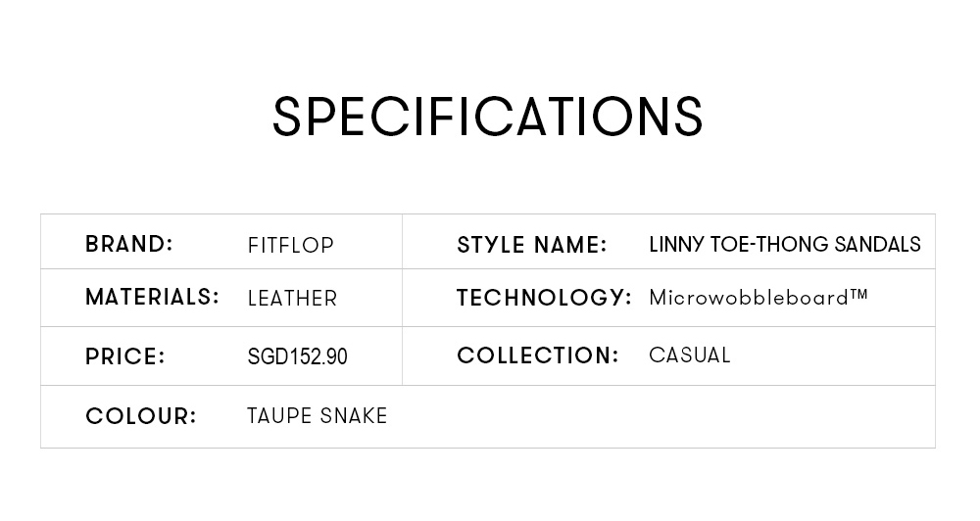Click the Microwobbleboard technology value
Screen dimensions: 980x521
click(x=759, y=298)
